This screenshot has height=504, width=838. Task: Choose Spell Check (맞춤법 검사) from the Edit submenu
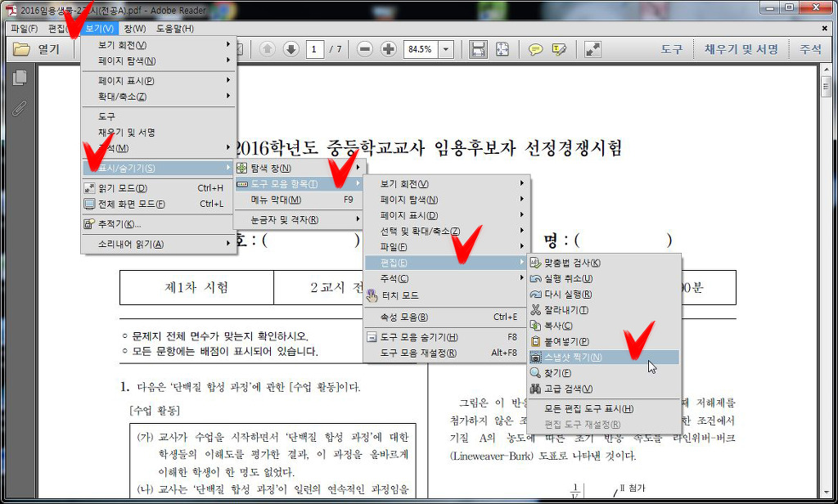point(604,263)
